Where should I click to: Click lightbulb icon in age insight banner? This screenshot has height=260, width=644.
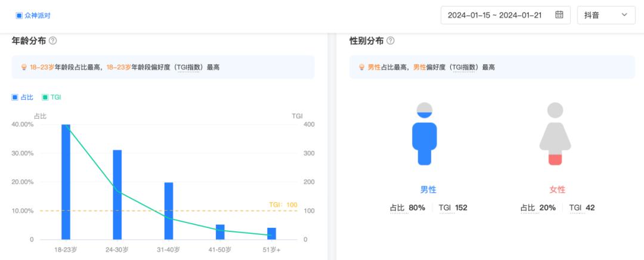pyautogui.click(x=24, y=67)
